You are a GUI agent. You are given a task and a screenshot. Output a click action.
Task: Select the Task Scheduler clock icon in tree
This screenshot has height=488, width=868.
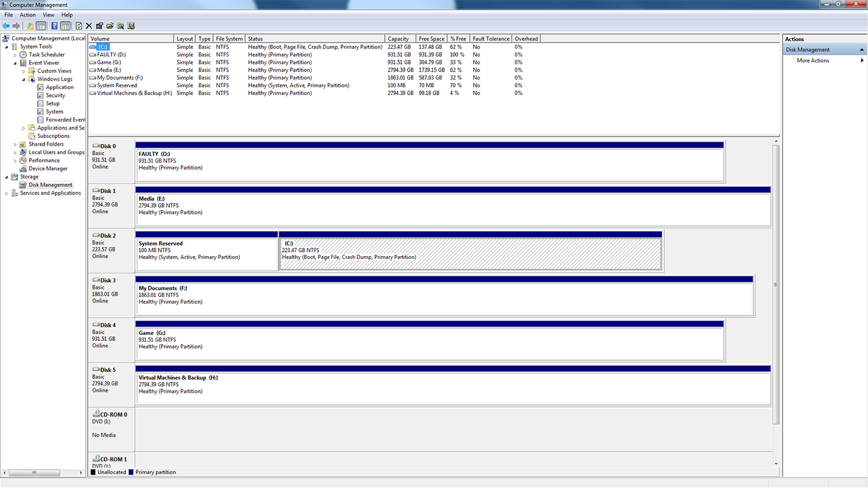pos(24,55)
